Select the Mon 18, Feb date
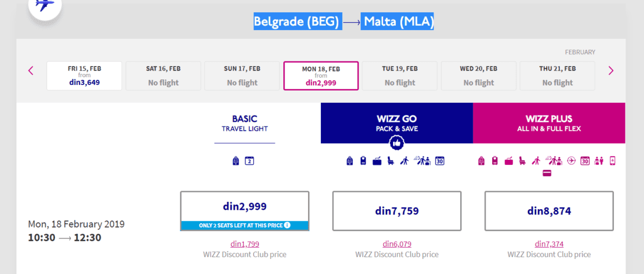 pos(321,76)
